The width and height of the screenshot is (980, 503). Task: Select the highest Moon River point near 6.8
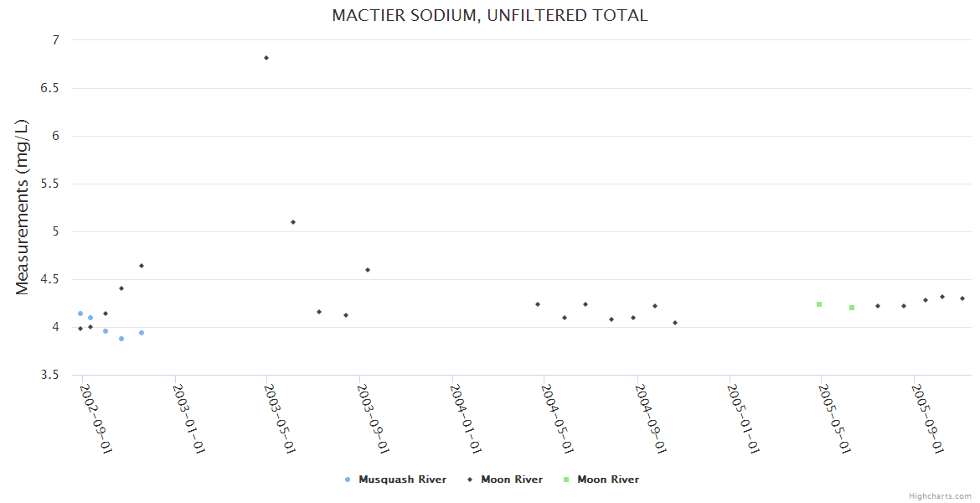tap(266, 58)
